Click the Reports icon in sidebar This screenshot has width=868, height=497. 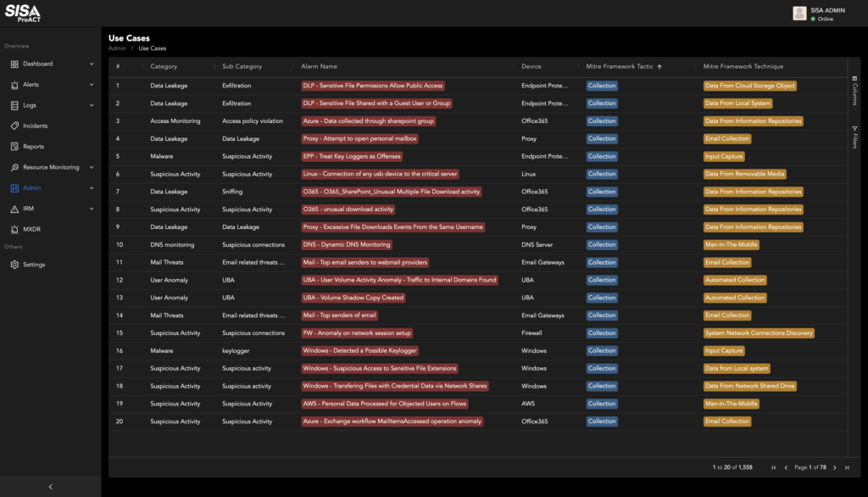coord(14,147)
